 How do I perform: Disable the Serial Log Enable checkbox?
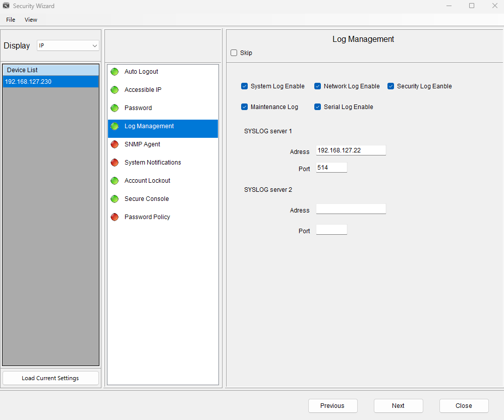click(318, 107)
